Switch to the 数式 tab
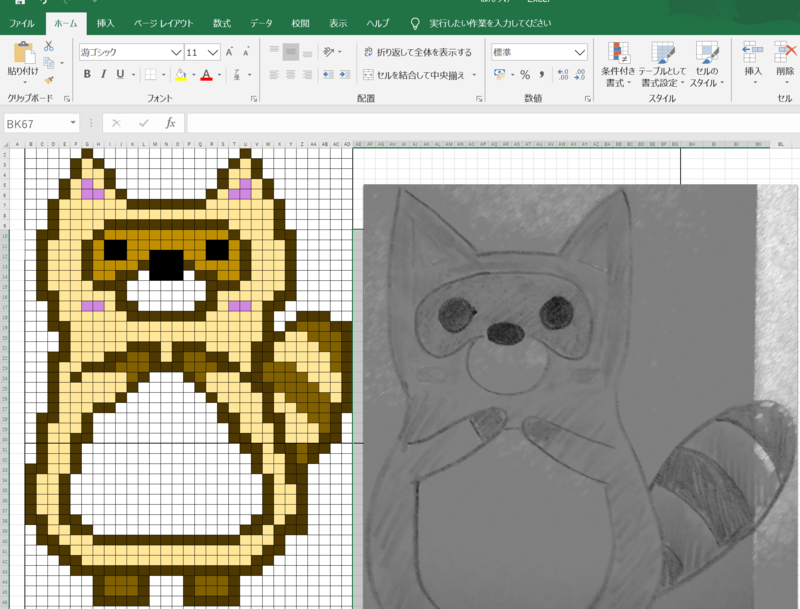Image resolution: width=800 pixels, height=609 pixels. tap(222, 23)
